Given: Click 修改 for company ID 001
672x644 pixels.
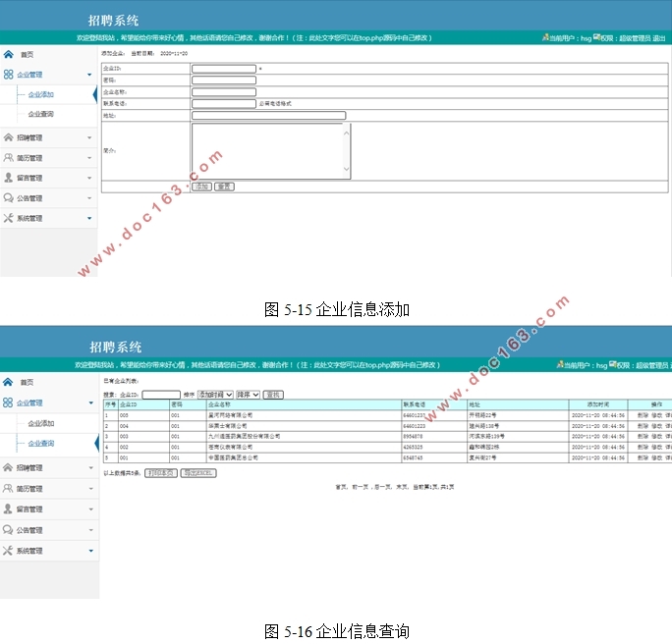Looking at the screenshot, I should pyautogui.click(x=656, y=457).
